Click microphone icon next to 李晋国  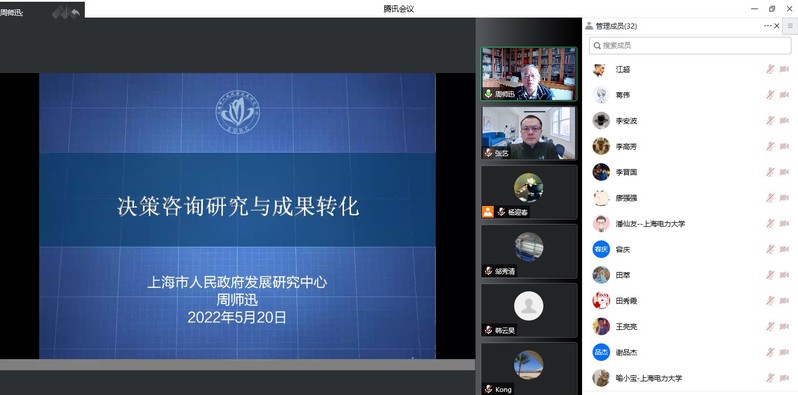[x=770, y=172]
